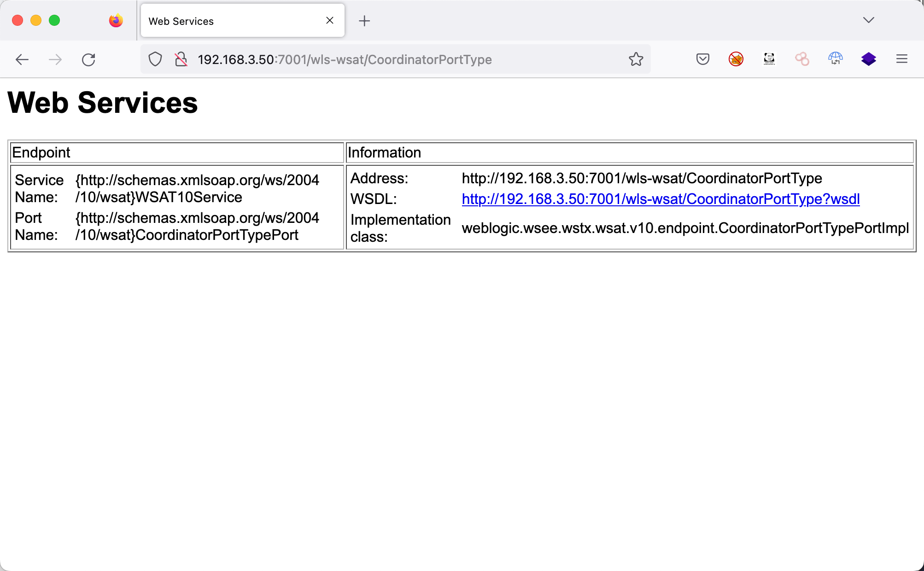
Task: Click the panda face extension icon
Action: pos(769,59)
